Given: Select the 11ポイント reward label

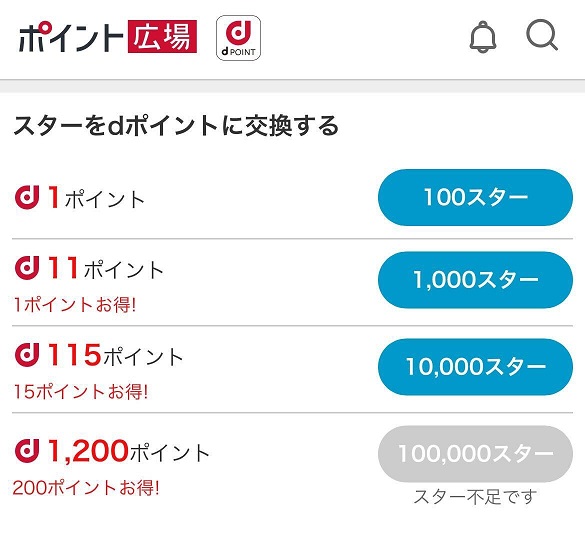Looking at the screenshot, I should pyautogui.click(x=106, y=268).
